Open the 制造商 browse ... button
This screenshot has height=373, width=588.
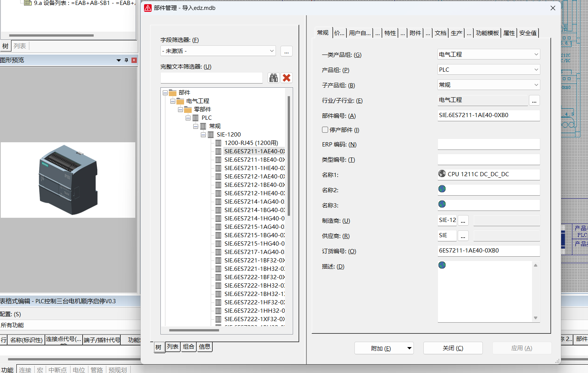[x=463, y=220]
